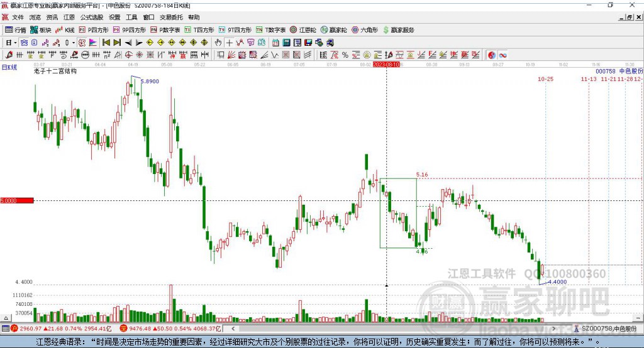Open the 浏览 menu

click(x=35, y=17)
